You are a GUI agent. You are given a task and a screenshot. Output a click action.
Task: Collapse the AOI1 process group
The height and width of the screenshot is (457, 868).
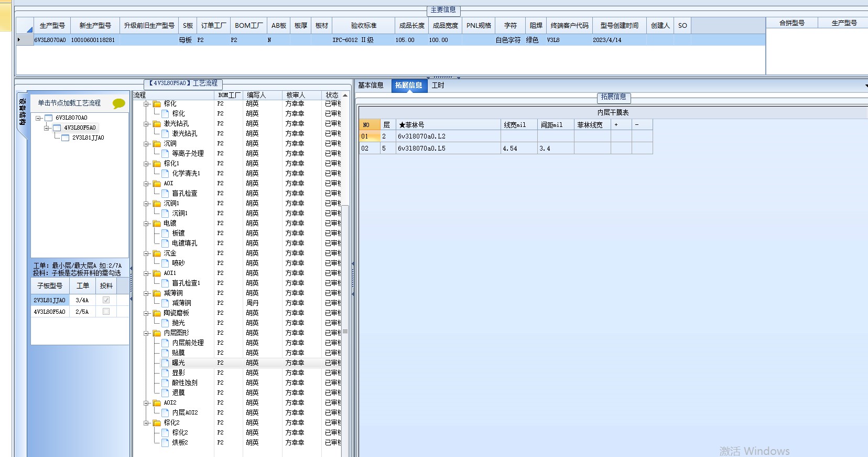[x=147, y=273]
